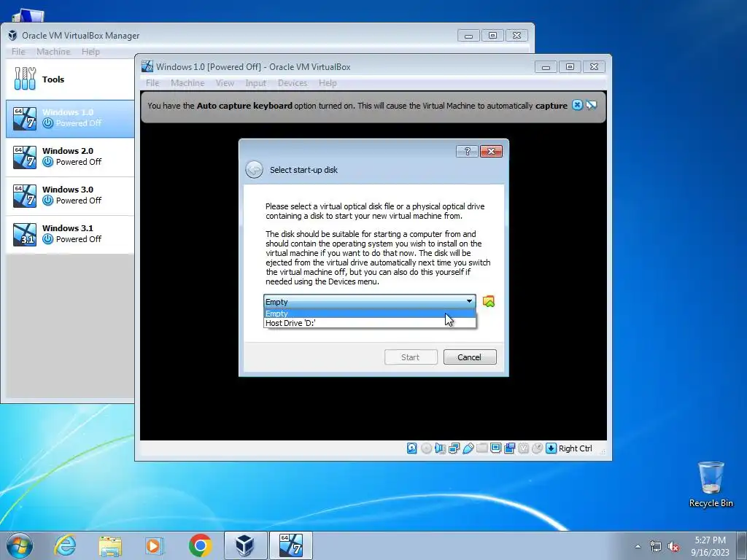Click Cancel in start-up disk dialog

(470, 357)
